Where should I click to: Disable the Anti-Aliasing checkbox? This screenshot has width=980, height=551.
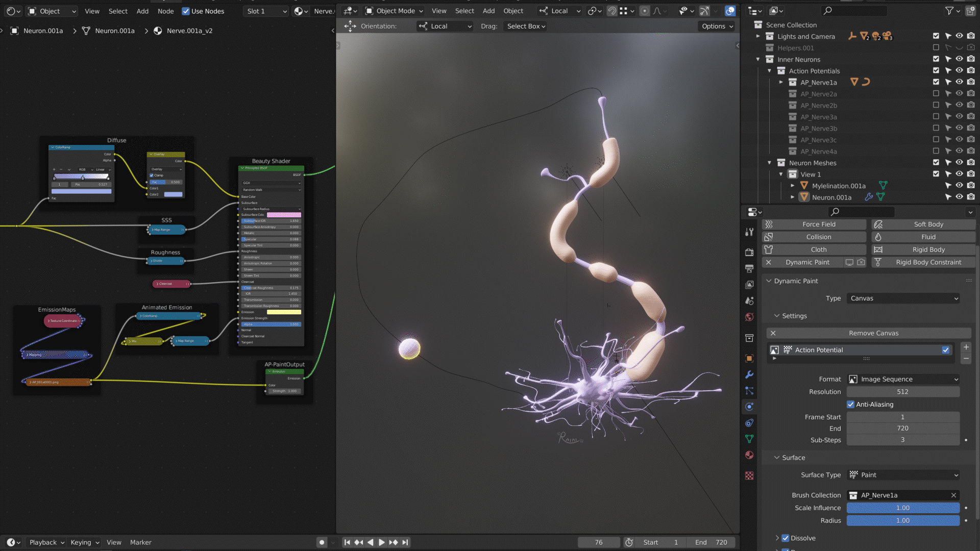click(850, 405)
